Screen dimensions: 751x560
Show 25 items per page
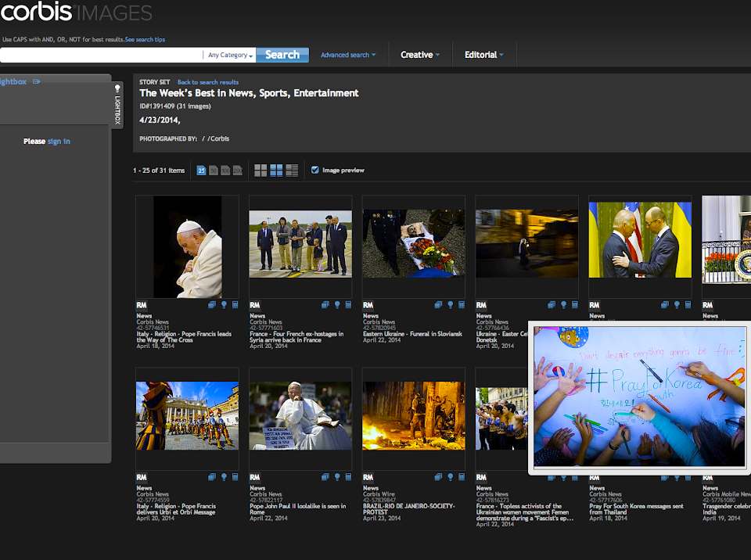tap(201, 170)
